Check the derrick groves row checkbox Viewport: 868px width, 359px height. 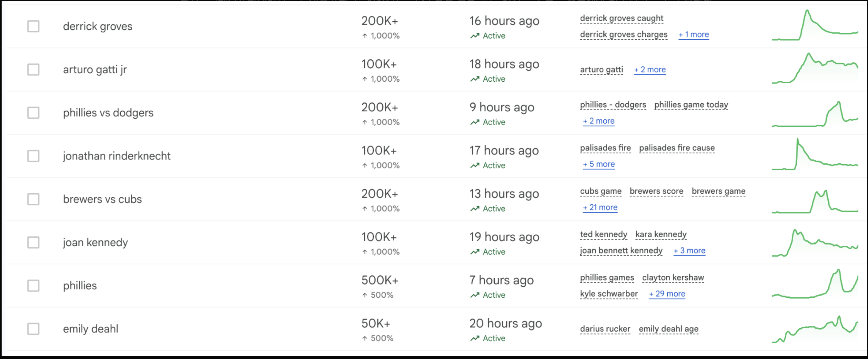point(33,26)
